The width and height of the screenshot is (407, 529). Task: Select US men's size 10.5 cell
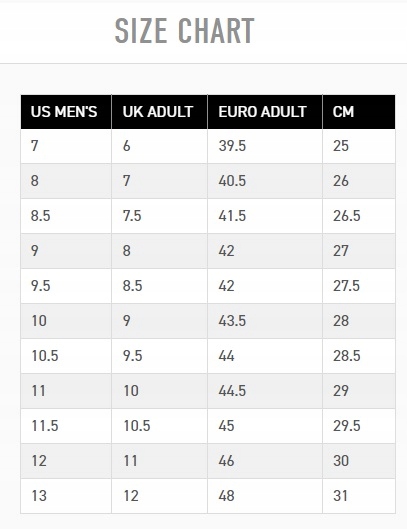66,356
